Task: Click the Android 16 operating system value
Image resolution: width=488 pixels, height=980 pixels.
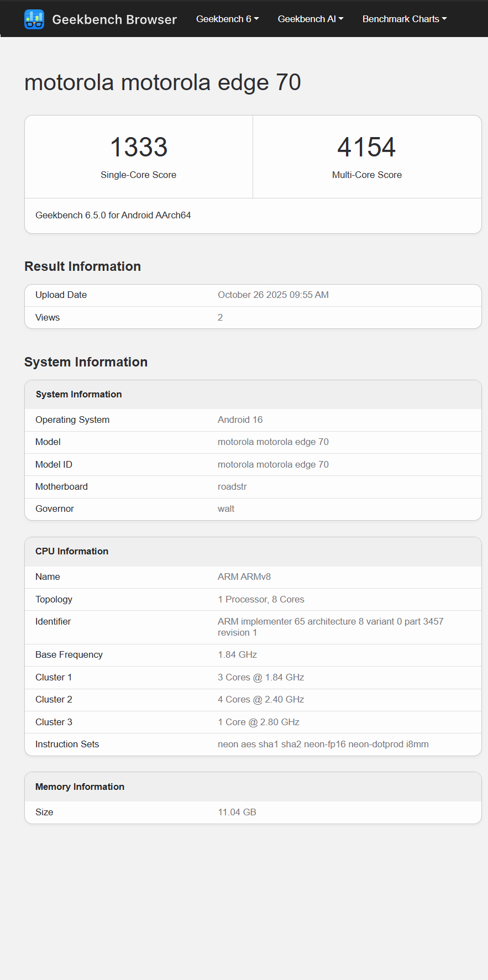Action: pos(240,420)
